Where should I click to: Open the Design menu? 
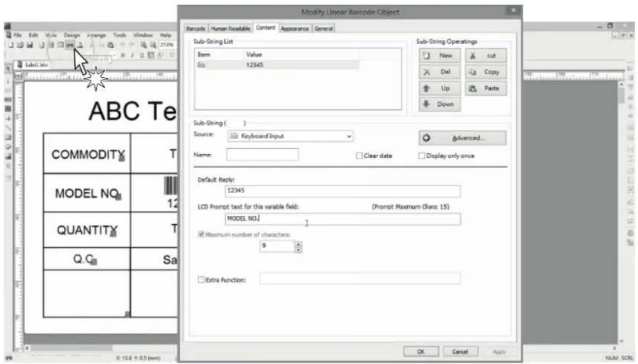click(72, 35)
